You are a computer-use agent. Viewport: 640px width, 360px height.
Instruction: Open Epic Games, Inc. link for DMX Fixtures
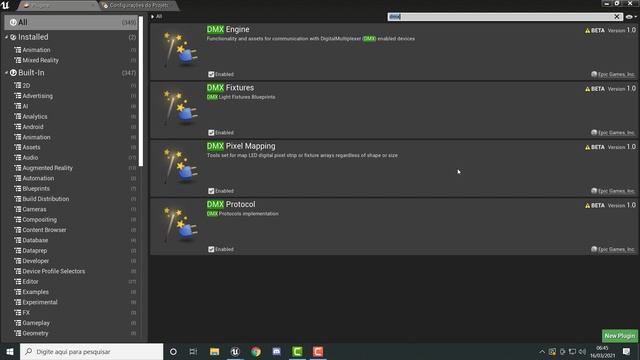(x=616, y=133)
